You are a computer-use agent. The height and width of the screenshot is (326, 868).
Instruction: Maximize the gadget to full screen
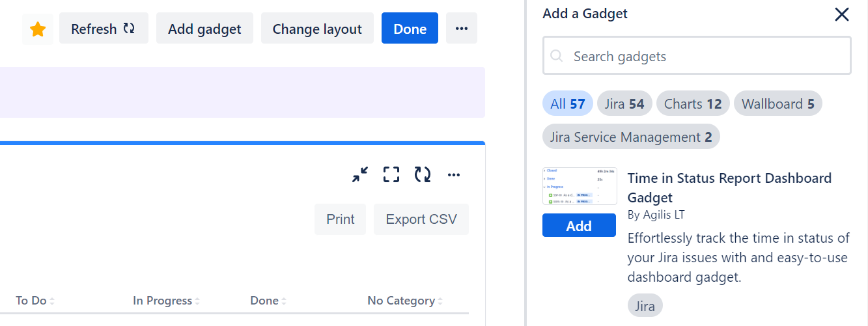pos(391,174)
